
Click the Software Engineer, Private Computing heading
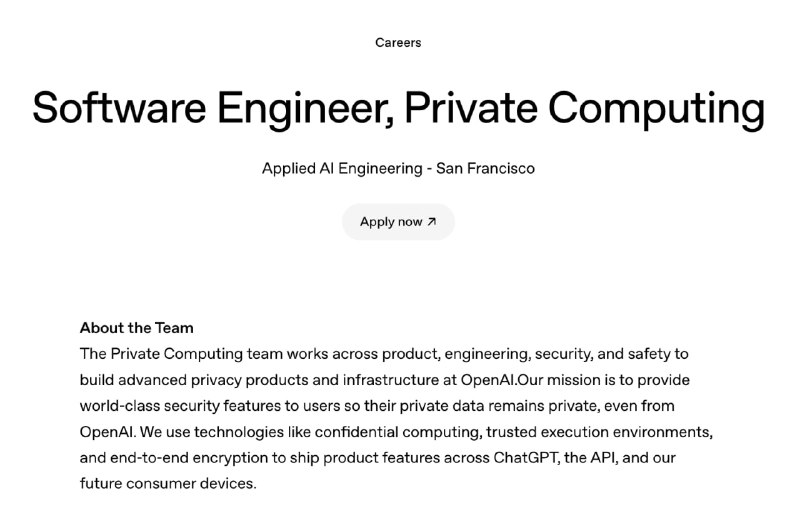[x=398, y=109]
